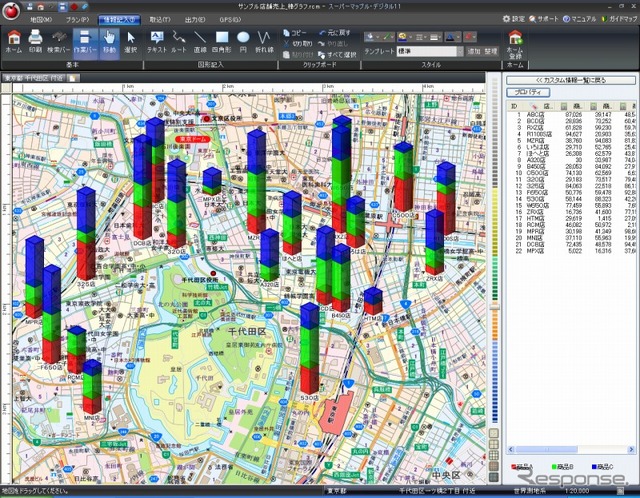
Task: Click the 530店 bar graph on map
Action: [x=309, y=349]
